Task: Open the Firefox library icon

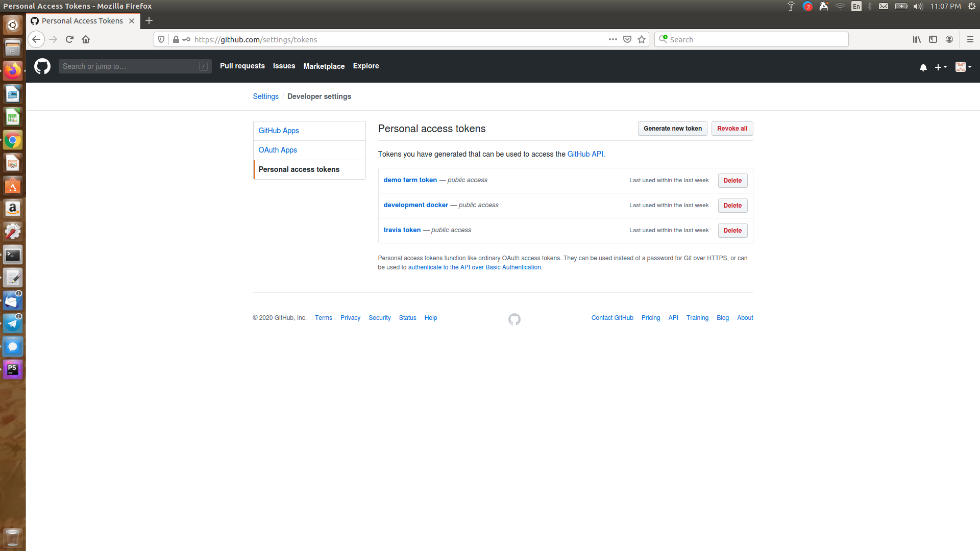Action: (x=917, y=39)
